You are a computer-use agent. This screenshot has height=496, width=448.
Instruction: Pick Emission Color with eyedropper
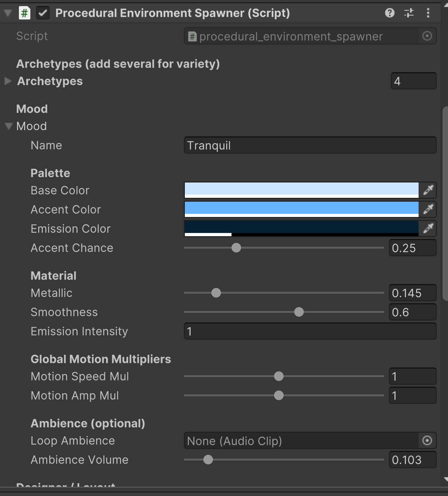(x=428, y=229)
